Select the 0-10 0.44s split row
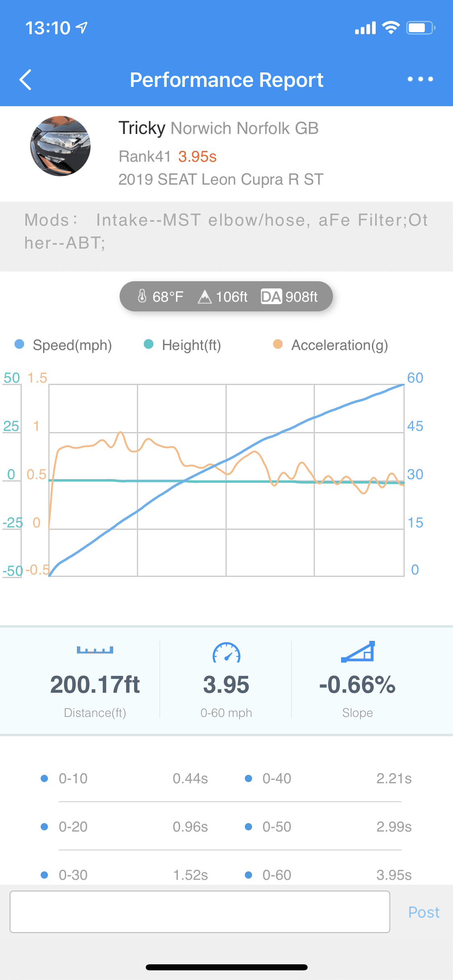 click(125, 778)
